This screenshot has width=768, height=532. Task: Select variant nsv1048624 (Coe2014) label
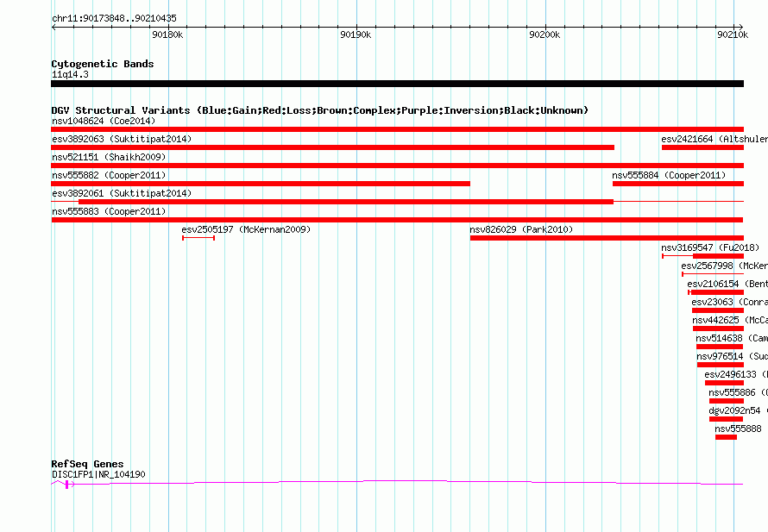(104, 121)
